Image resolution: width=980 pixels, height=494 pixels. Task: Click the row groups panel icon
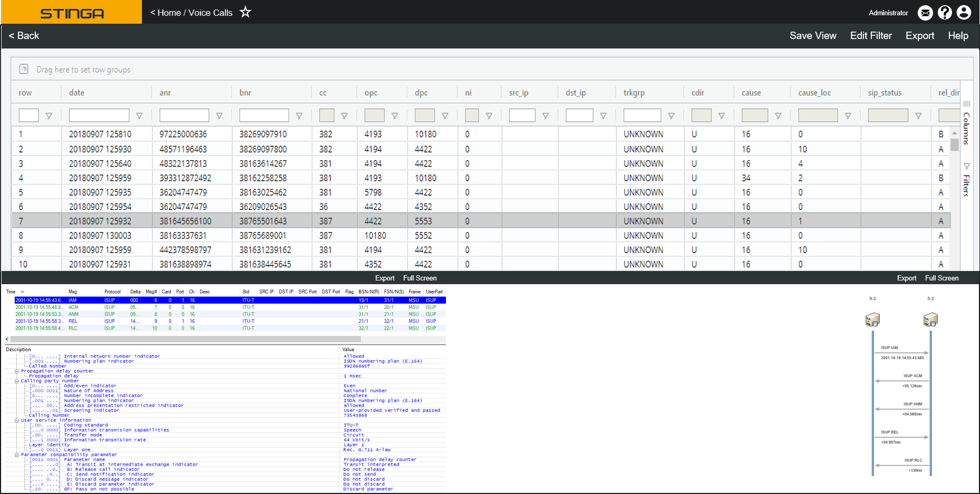click(x=24, y=69)
